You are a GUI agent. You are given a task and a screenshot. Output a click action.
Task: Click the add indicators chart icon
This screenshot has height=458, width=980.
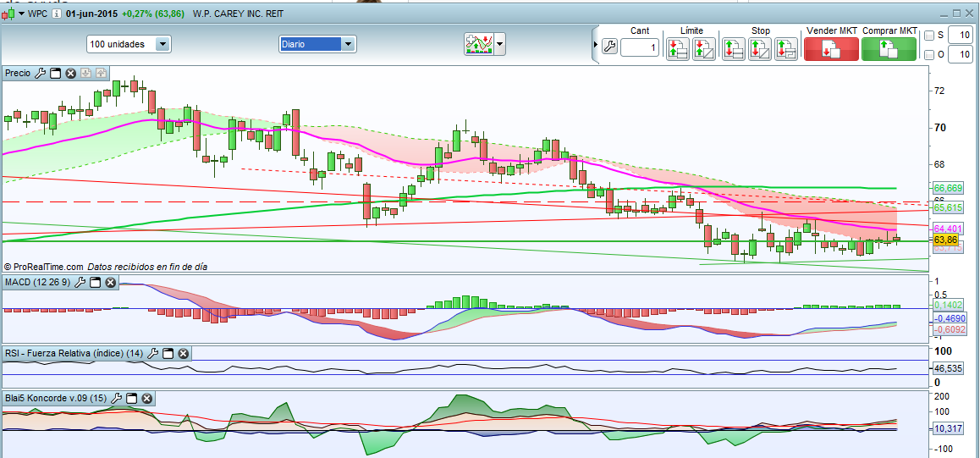pos(479,44)
